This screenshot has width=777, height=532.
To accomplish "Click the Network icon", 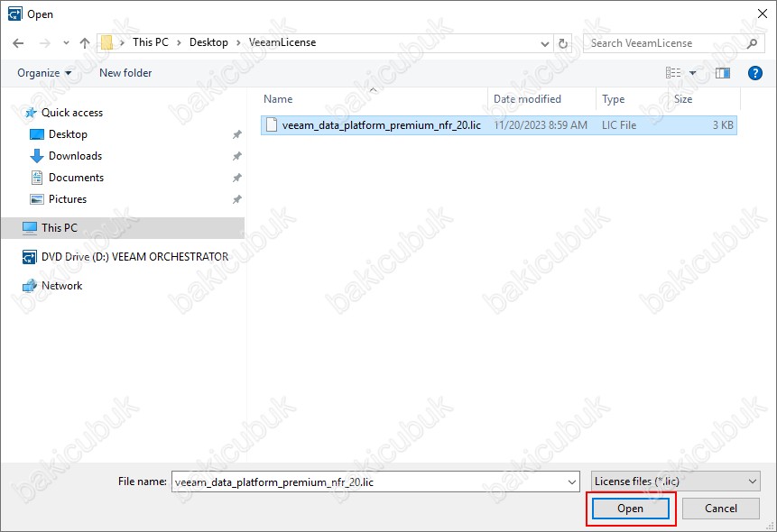I will click(29, 286).
